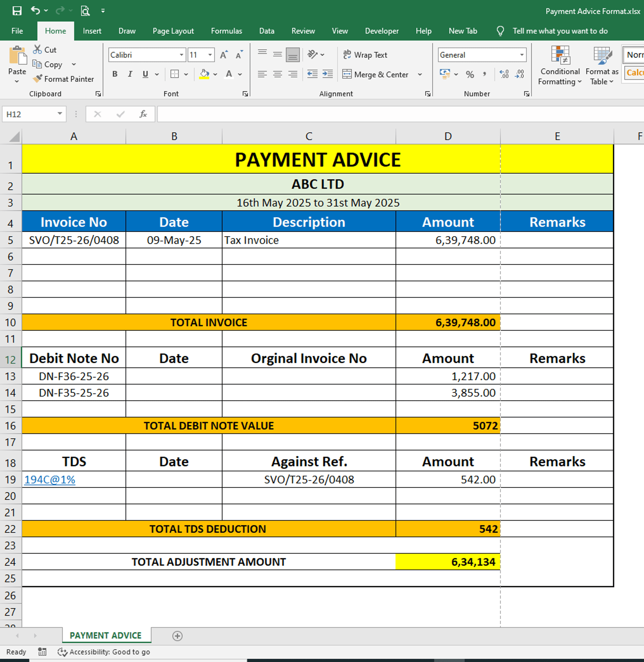The height and width of the screenshot is (662, 644).
Task: Toggle Bold formatting
Action: pos(115,74)
